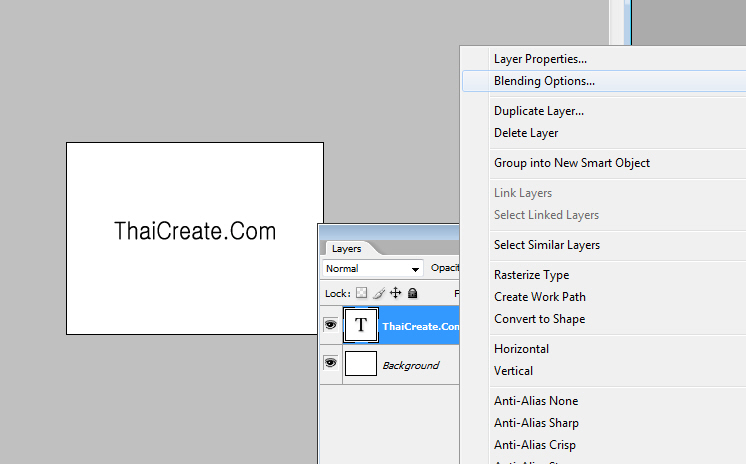Toggle lock image pixels brush icon
Viewport: 746px width, 464px height.
(x=379, y=293)
